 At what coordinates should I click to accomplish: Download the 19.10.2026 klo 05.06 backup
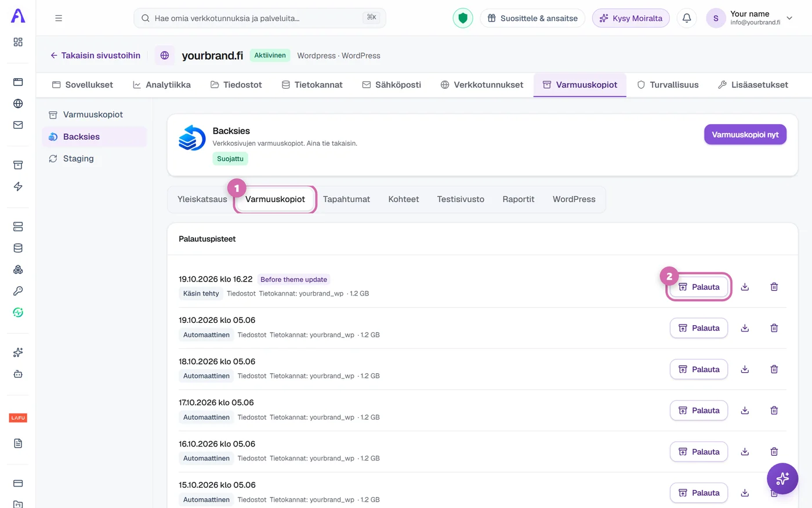tap(745, 328)
